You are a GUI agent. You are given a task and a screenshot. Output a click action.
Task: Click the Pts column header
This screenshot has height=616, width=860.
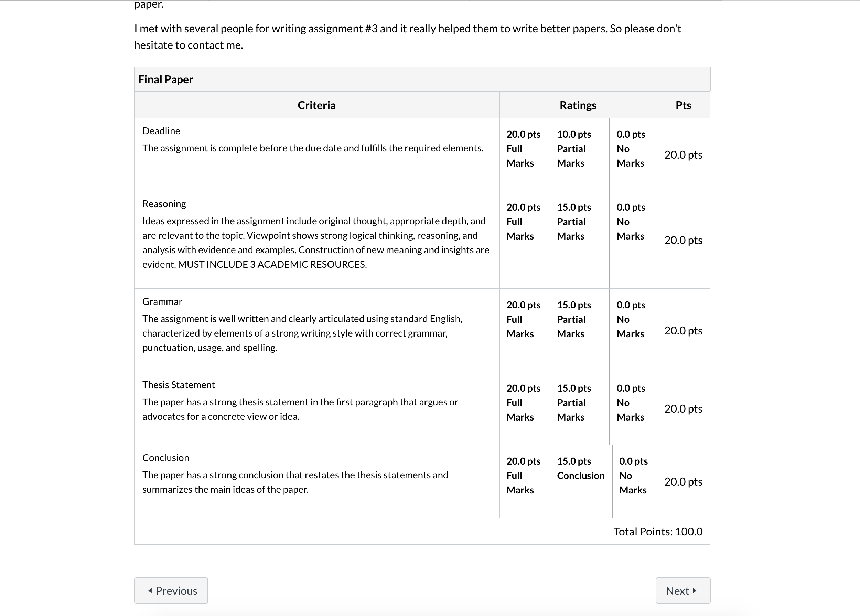point(683,105)
